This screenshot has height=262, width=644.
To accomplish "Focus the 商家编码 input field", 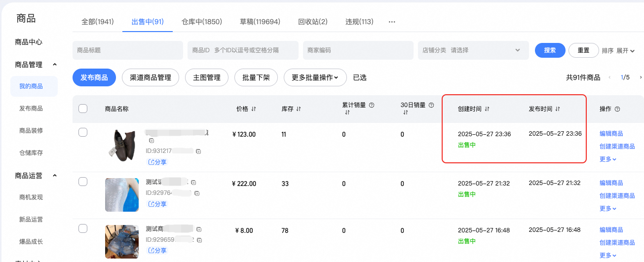I will click(x=358, y=50).
